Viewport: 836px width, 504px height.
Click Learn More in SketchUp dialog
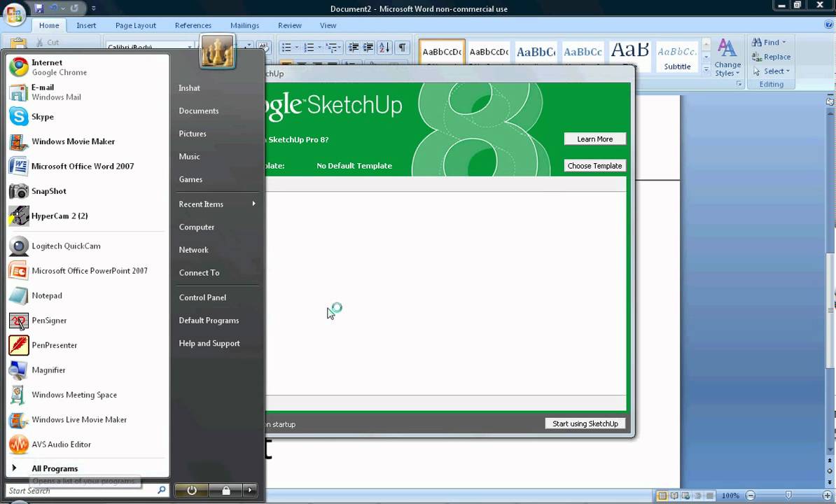pyautogui.click(x=595, y=139)
